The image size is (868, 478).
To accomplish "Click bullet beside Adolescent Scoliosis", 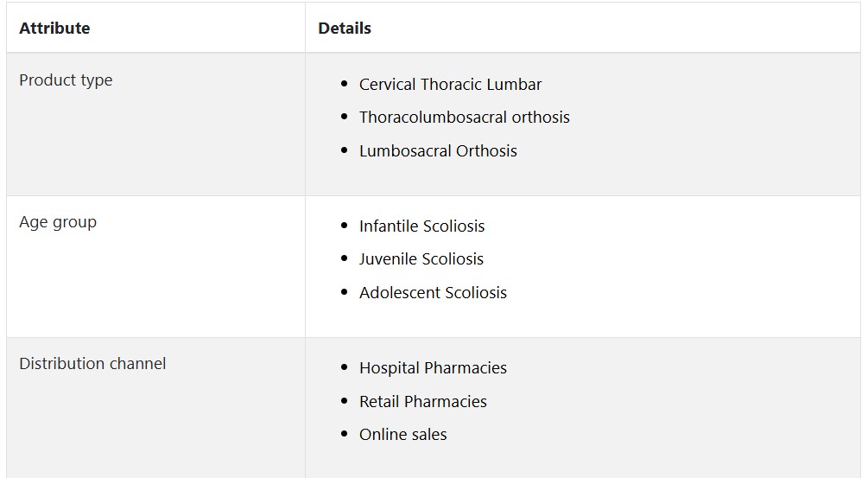I will [345, 292].
